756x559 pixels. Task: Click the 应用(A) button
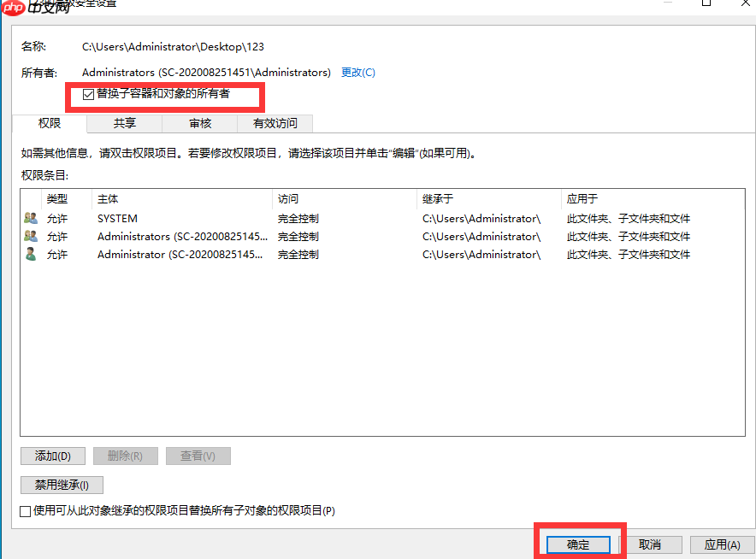(722, 544)
